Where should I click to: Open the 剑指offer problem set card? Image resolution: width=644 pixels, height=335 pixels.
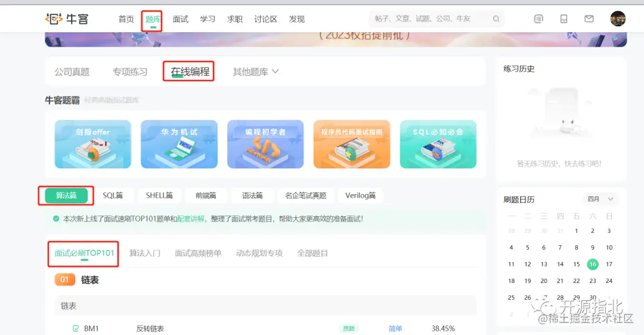tap(93, 144)
